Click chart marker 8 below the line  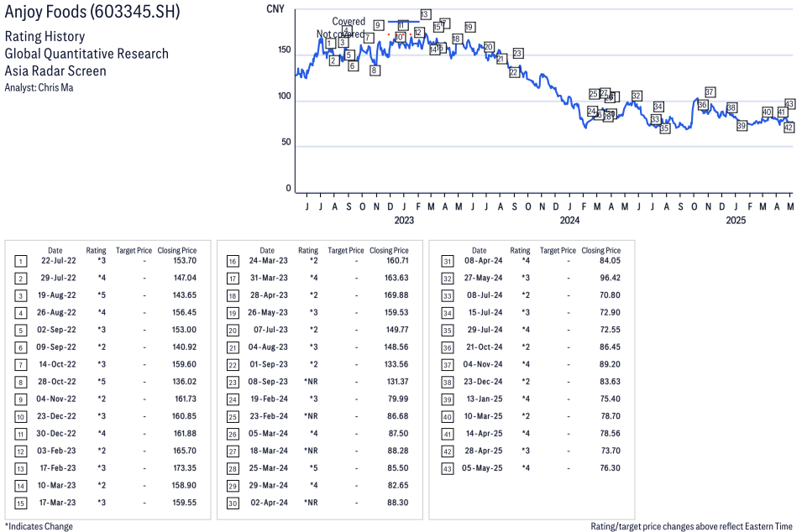pos(375,70)
